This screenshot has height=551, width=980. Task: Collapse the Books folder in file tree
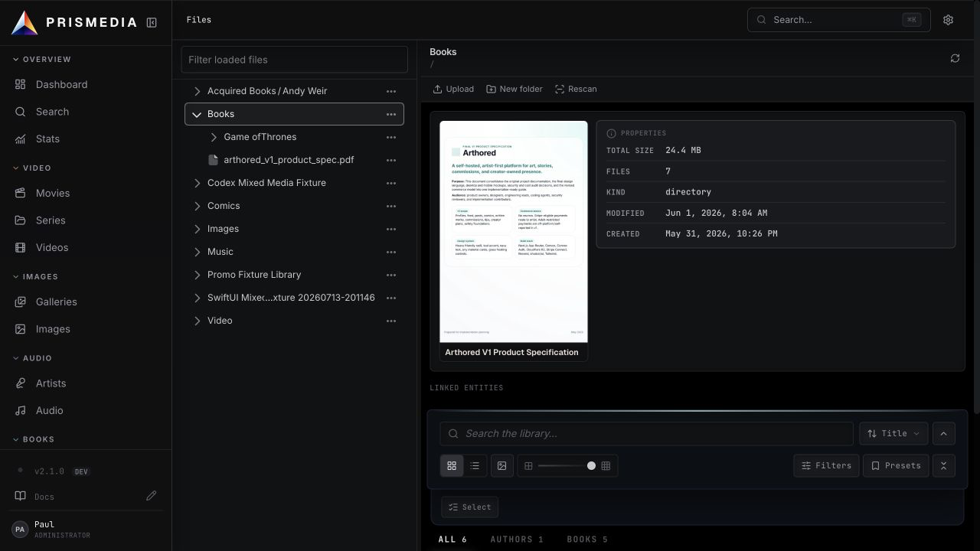197,114
